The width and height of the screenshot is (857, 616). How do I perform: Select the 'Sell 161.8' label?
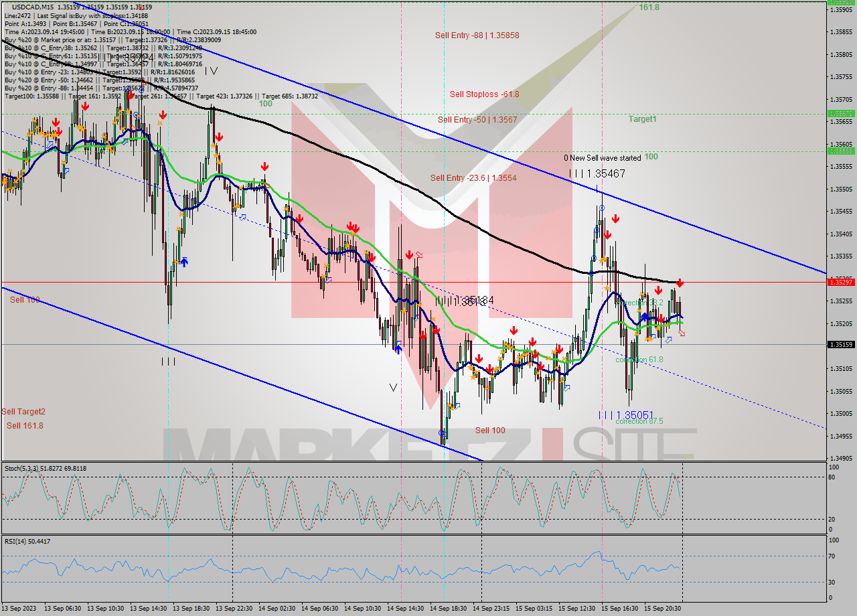point(25,426)
